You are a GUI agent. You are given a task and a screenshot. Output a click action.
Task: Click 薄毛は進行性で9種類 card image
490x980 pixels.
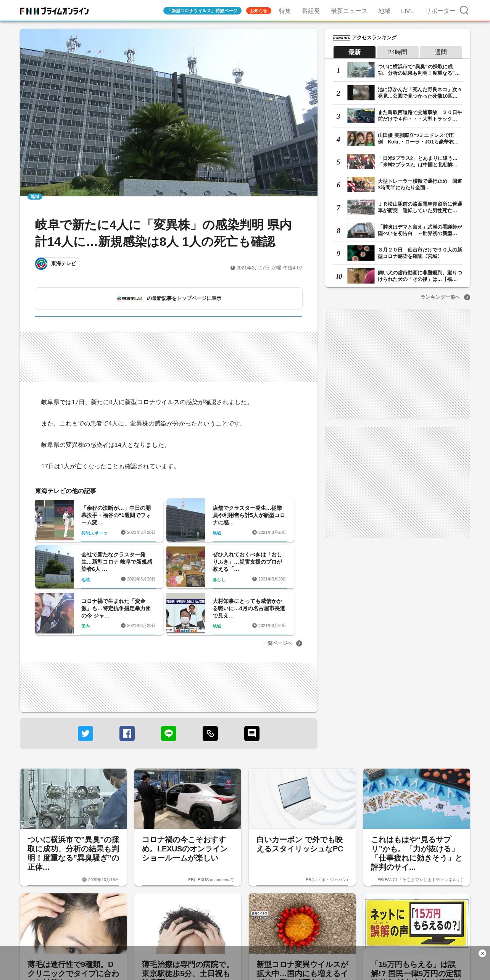(73, 923)
